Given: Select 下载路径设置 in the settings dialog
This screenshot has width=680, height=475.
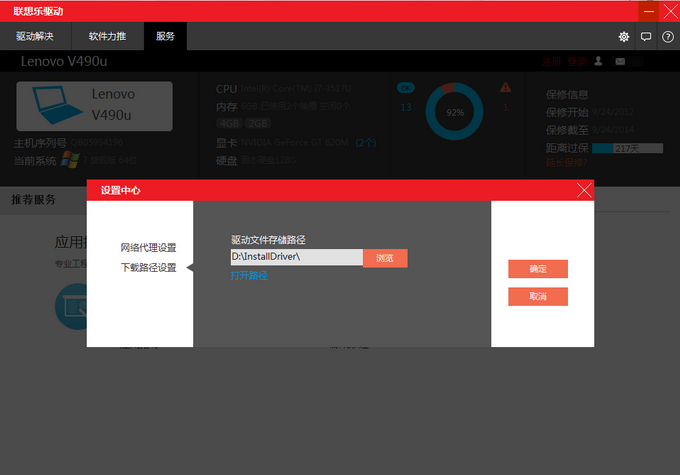Looking at the screenshot, I should point(148,268).
